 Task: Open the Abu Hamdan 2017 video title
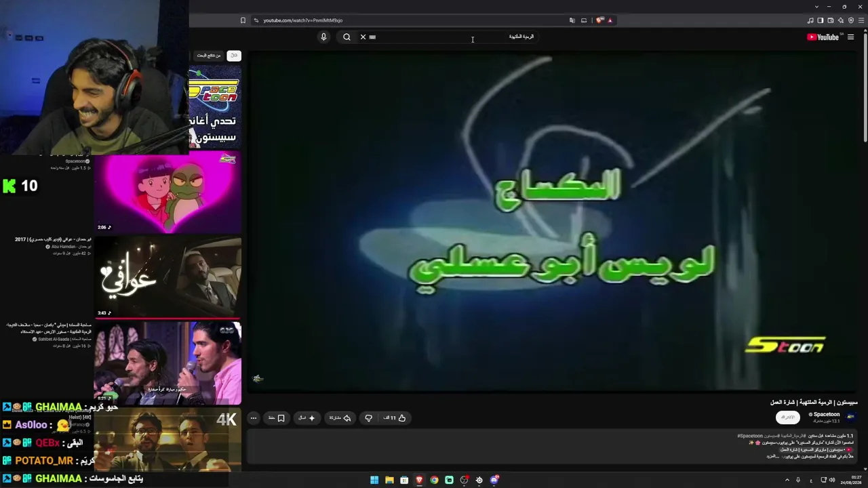coord(53,239)
